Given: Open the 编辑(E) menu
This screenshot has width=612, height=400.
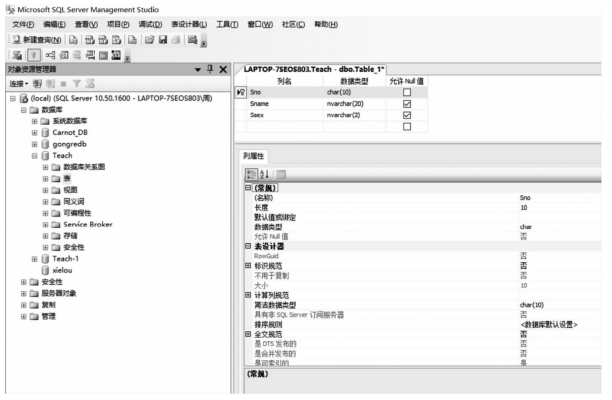Looking at the screenshot, I should tap(55, 25).
